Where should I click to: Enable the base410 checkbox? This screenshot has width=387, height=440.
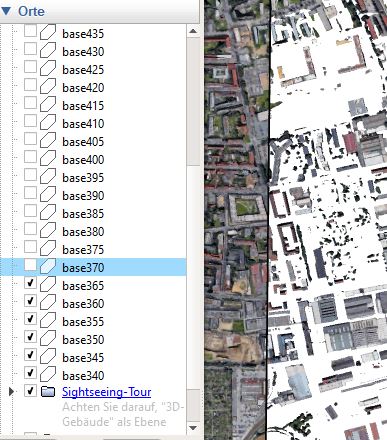30,121
